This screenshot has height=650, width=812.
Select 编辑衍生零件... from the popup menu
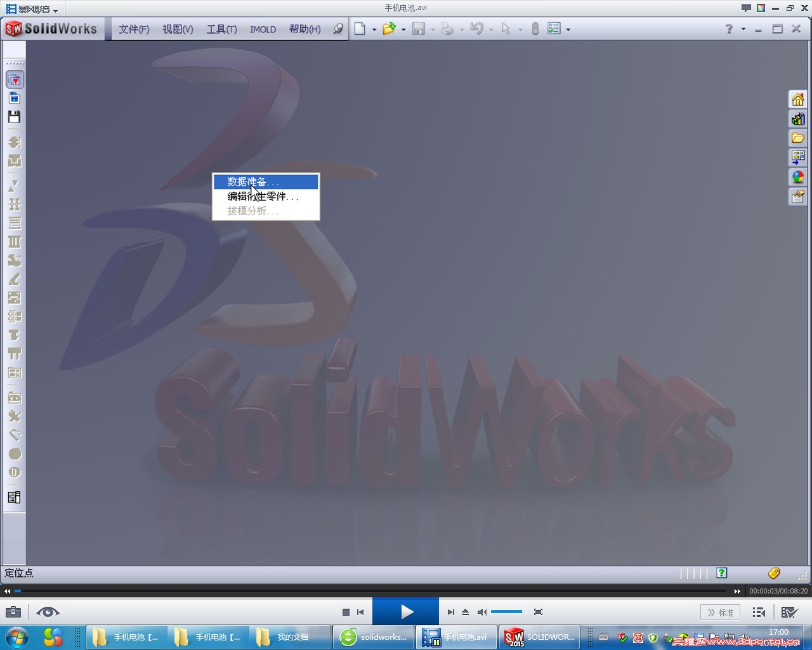[x=266, y=197]
